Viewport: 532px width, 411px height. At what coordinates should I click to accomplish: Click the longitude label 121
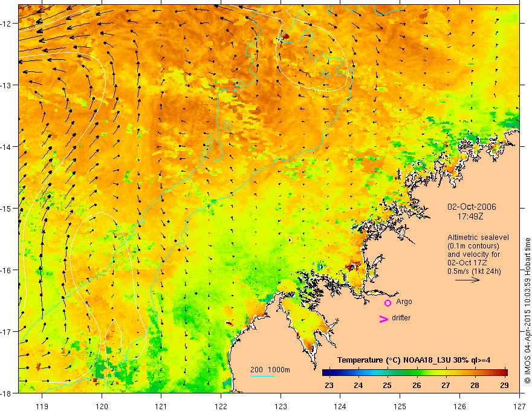click(x=161, y=406)
